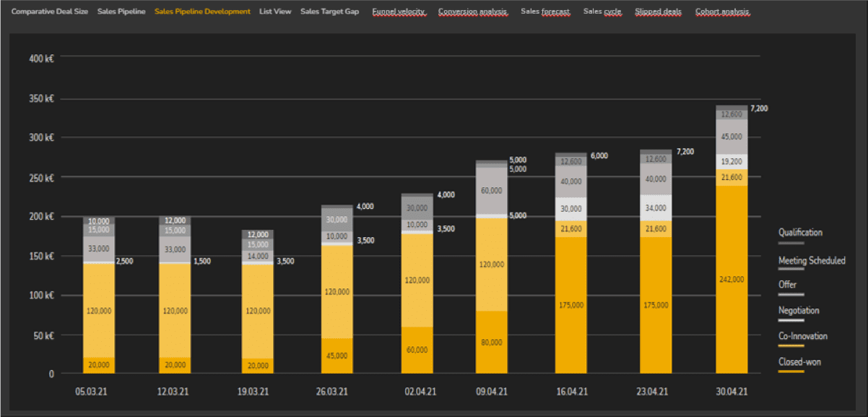The width and height of the screenshot is (868, 417).
Task: Open the Sales cycle page
Action: click(x=602, y=11)
